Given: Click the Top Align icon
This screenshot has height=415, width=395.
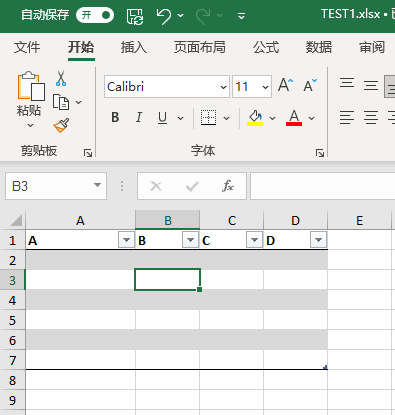Looking at the screenshot, I should pyautogui.click(x=347, y=82).
